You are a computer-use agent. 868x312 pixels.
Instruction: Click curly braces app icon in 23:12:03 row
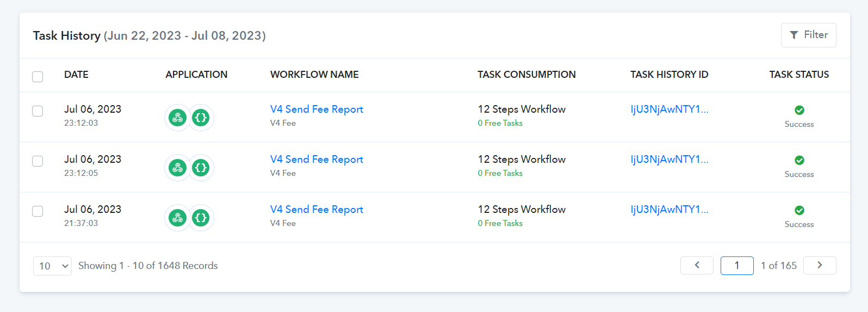(x=201, y=118)
